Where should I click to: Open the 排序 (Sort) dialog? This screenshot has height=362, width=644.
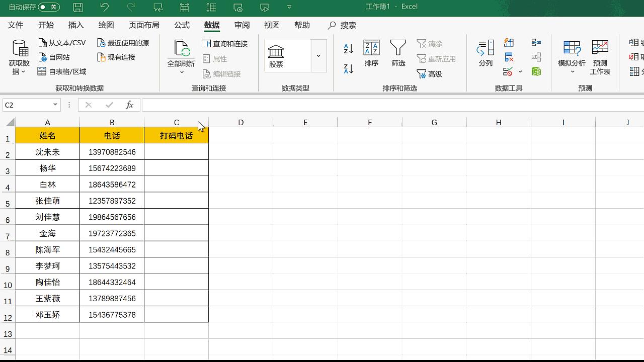coord(371,53)
